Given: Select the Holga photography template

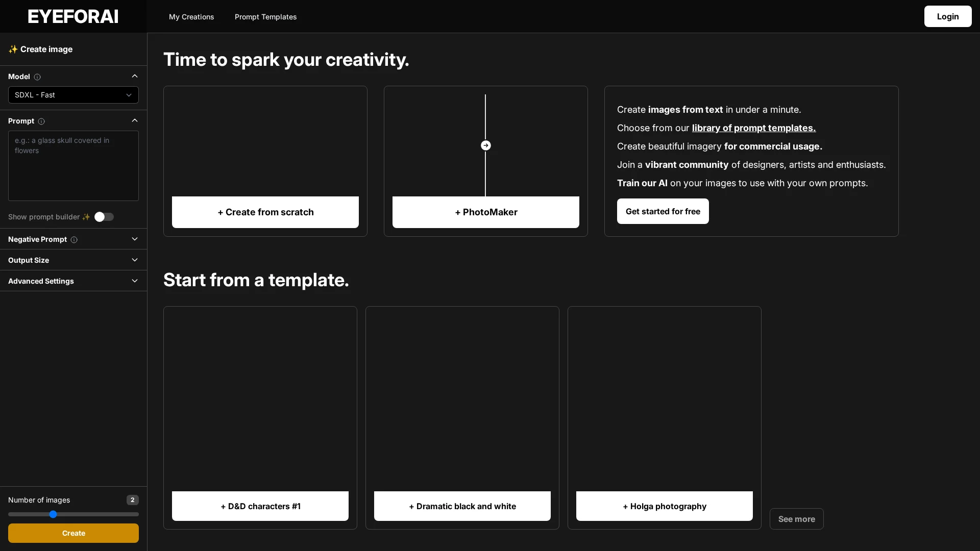Looking at the screenshot, I should 664,506.
